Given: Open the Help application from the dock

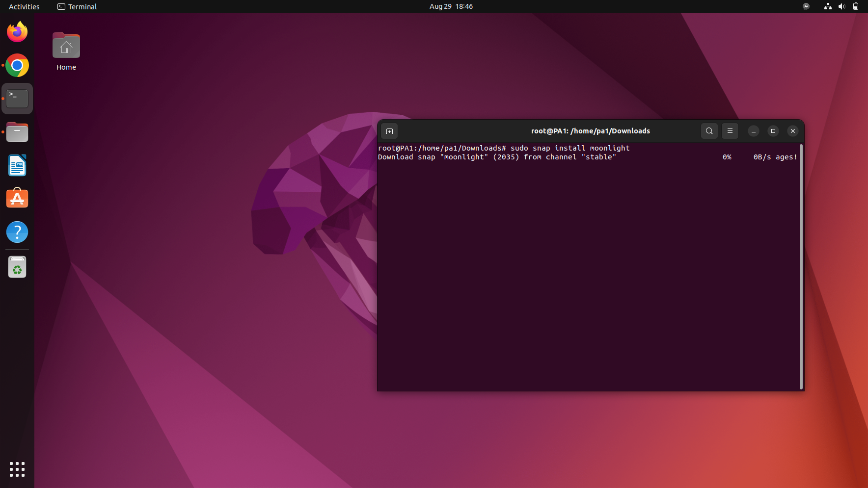Looking at the screenshot, I should (17, 231).
